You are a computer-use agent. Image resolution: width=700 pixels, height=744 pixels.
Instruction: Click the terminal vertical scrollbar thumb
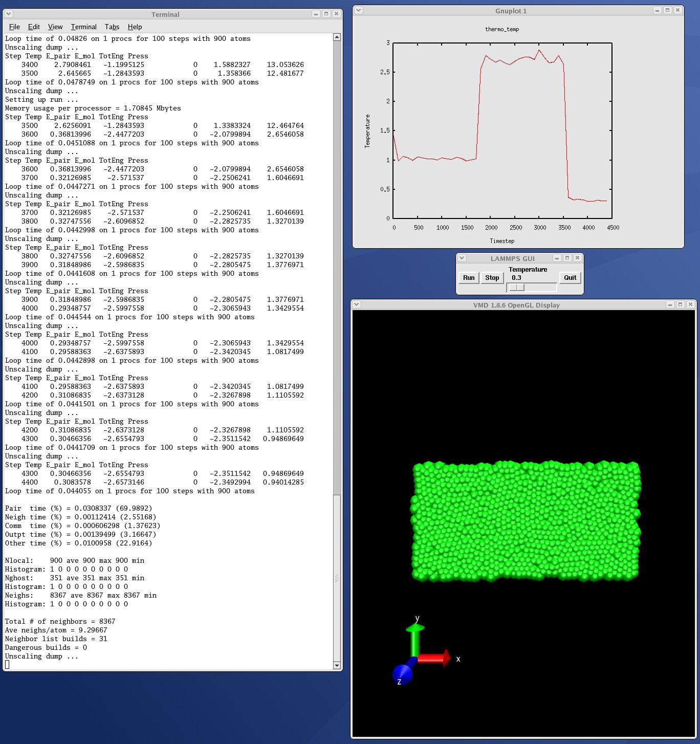click(337, 577)
